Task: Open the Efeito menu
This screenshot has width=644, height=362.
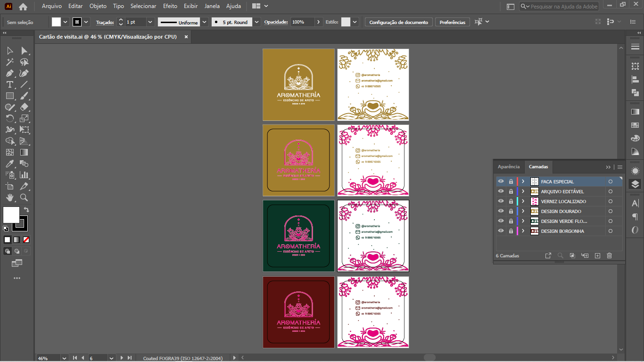Action: (x=170, y=6)
